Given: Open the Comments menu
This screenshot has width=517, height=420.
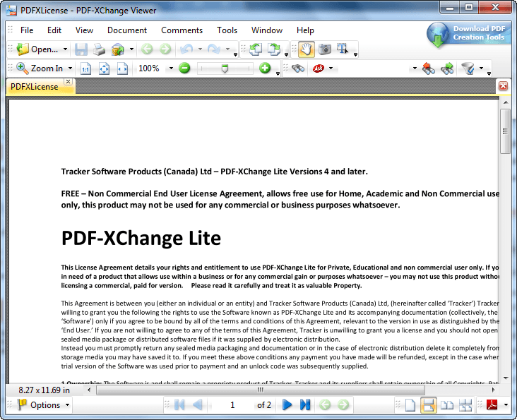Looking at the screenshot, I should pyautogui.click(x=182, y=30).
